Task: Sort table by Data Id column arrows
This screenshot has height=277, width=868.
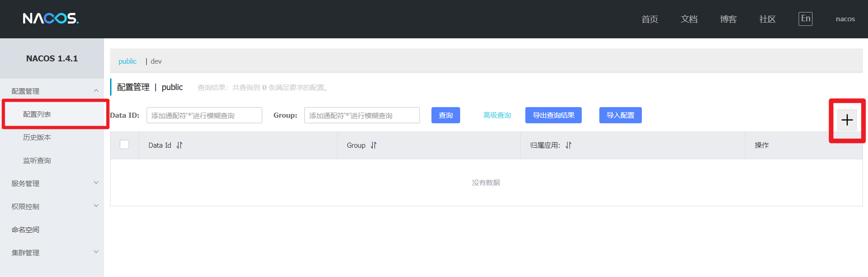Action: point(179,145)
